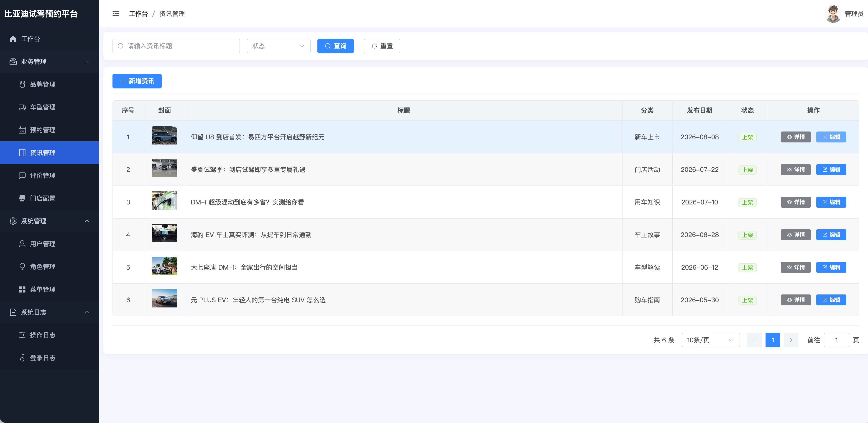Viewport: 868px width, 423px height.
Task: Open 评价管理 in the sidebar
Action: click(50, 175)
